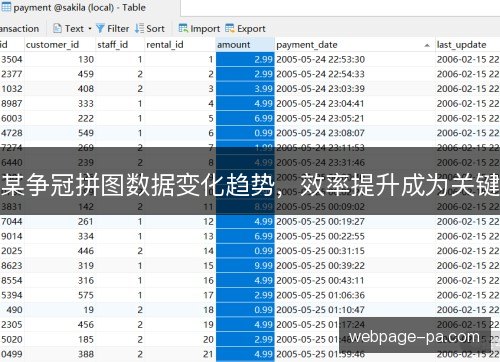Click payment date 2005-05-25 00:22:55
500x362 pixels.
[x=355, y=236]
